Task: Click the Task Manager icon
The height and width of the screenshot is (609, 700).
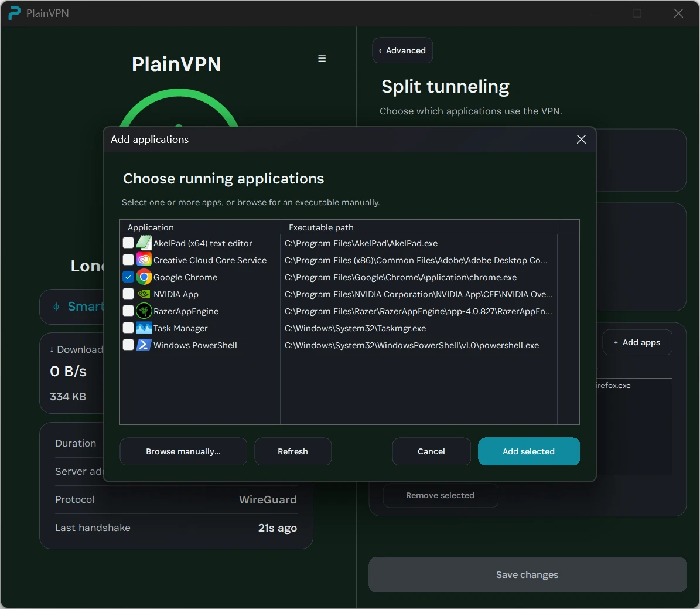Action: 144,328
